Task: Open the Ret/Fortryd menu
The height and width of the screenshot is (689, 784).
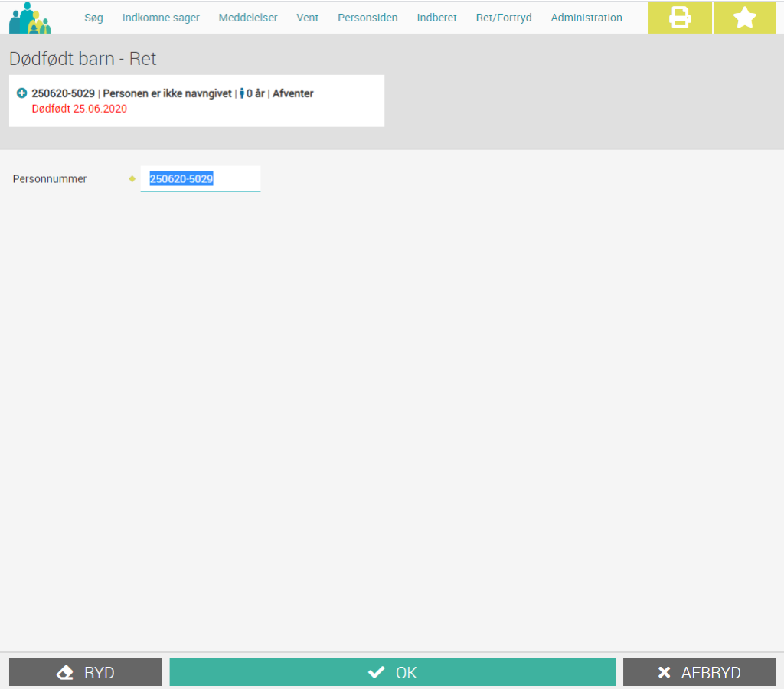Action: point(504,18)
